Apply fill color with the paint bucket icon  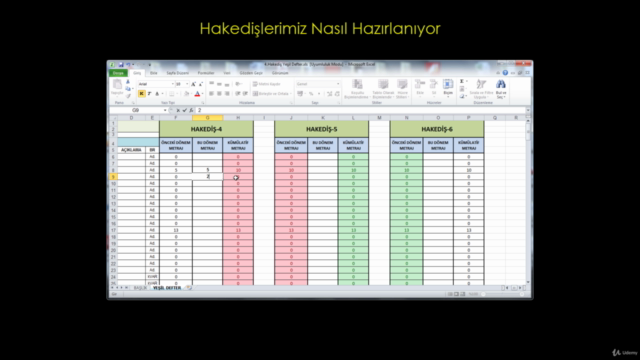coord(186,94)
